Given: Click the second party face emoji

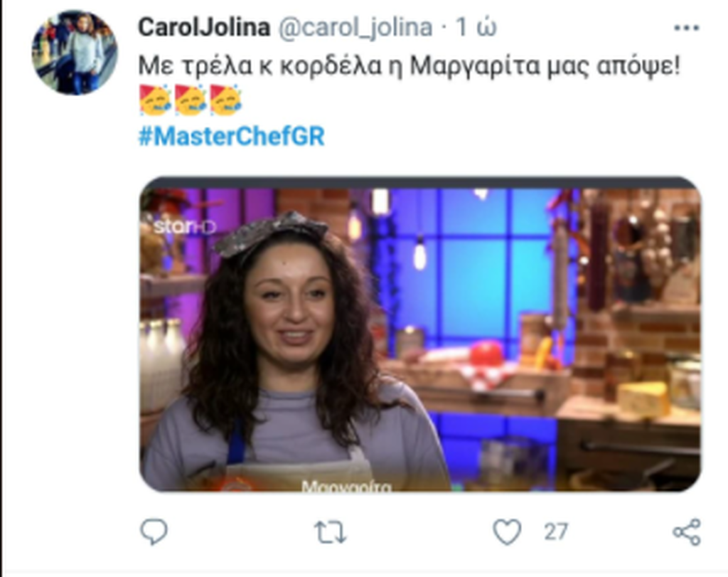Looking at the screenshot, I should click(191, 100).
